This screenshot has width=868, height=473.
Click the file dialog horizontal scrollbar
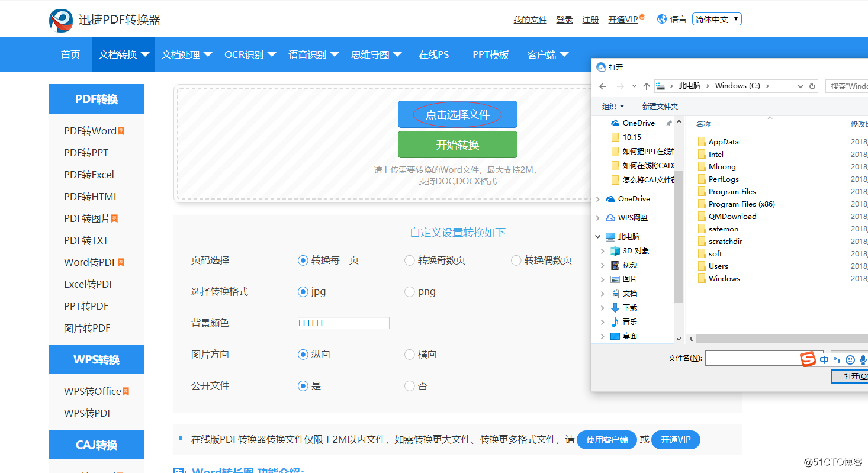[782, 339]
